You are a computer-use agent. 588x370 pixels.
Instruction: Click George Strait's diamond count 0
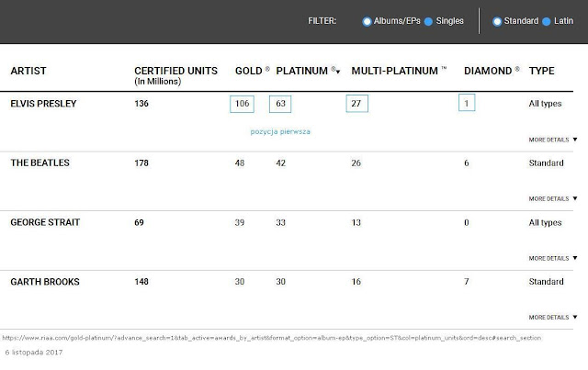point(467,222)
